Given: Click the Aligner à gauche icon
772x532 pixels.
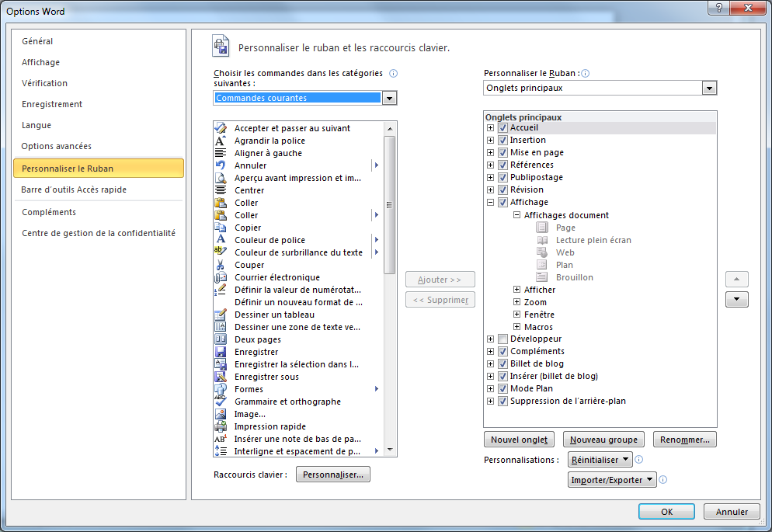Looking at the screenshot, I should point(221,153).
